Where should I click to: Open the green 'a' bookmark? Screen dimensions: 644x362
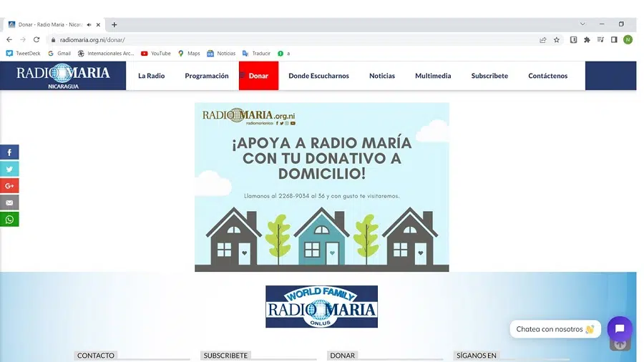point(284,54)
